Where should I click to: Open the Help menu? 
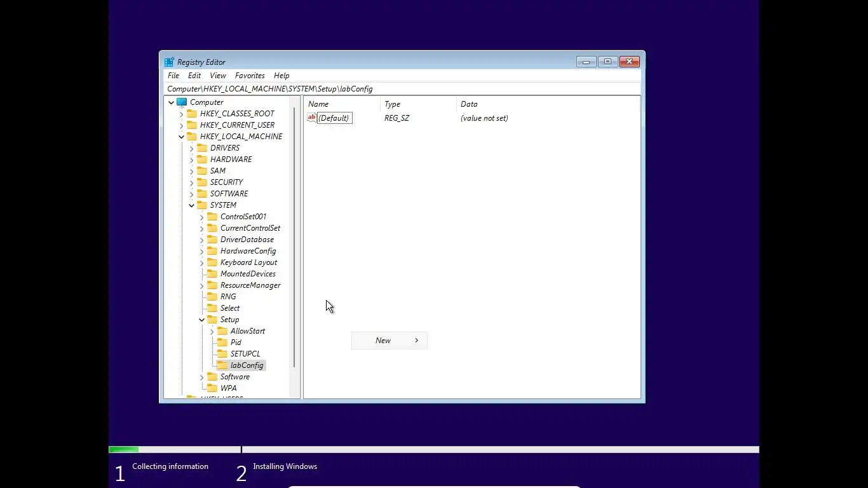click(281, 76)
